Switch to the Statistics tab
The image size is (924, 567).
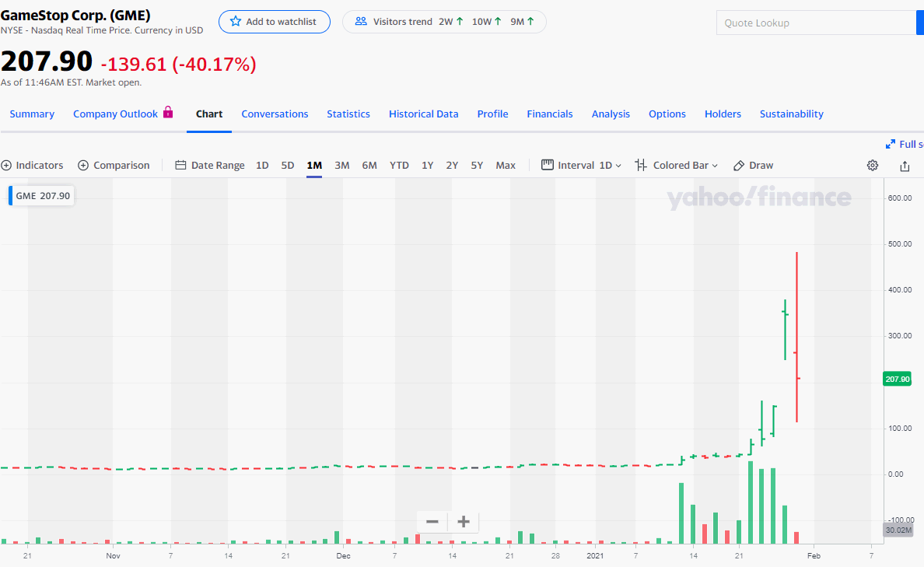[x=348, y=114]
